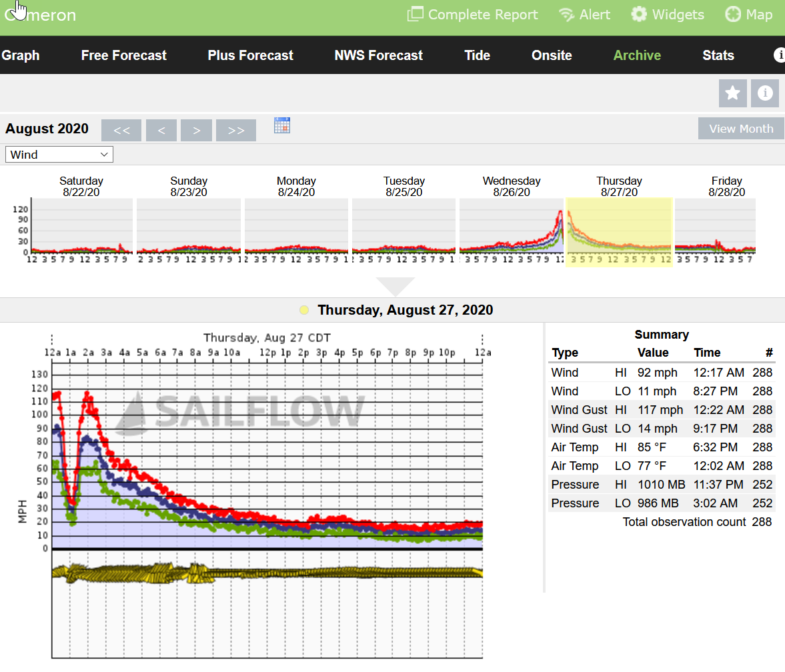Go to previous day with < button
The width and height of the screenshot is (785, 672).
[x=161, y=131]
